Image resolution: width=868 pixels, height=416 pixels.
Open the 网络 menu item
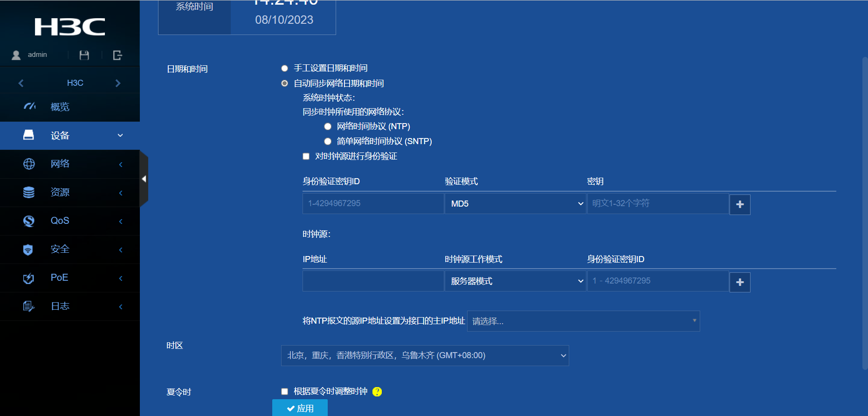point(70,164)
